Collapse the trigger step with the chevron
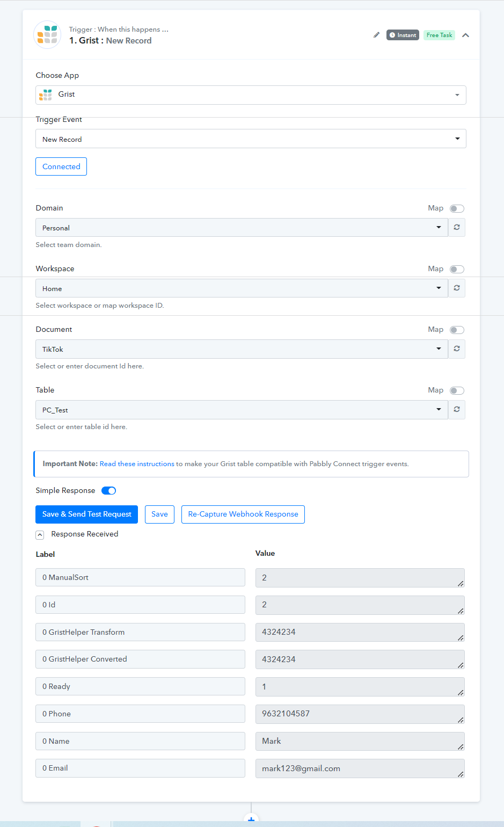This screenshot has height=827, width=504. click(466, 35)
